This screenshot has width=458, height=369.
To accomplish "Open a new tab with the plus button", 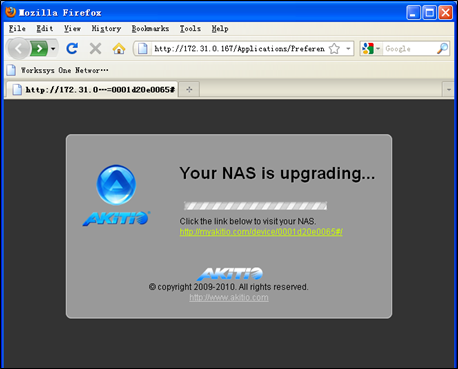I will click(189, 89).
